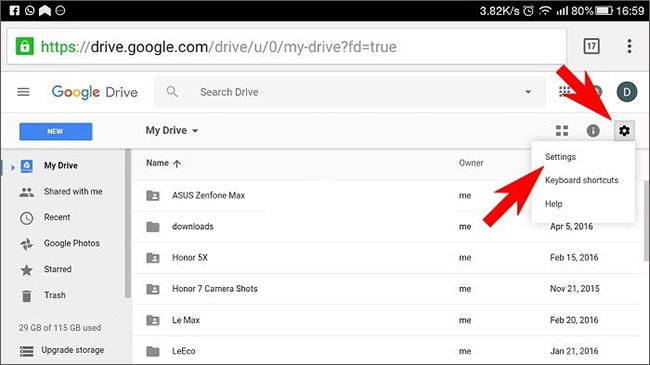Click the Google Photos pinwheel icon
650x365 pixels.
click(x=27, y=244)
